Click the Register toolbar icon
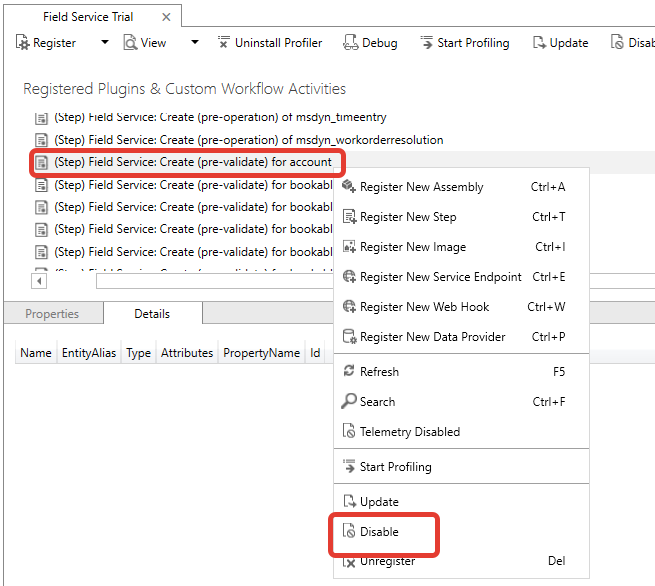Screen dimensions: 655x586 pyautogui.click(x=23, y=43)
